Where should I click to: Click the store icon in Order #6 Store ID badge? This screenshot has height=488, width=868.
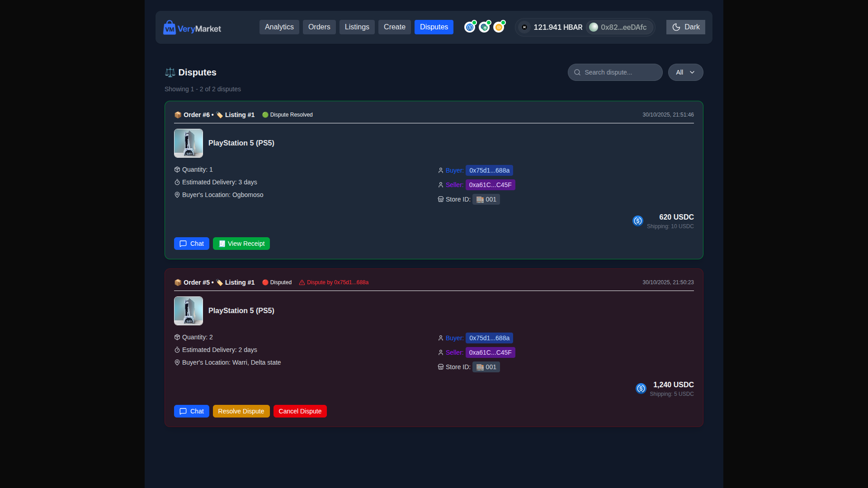[x=480, y=200]
